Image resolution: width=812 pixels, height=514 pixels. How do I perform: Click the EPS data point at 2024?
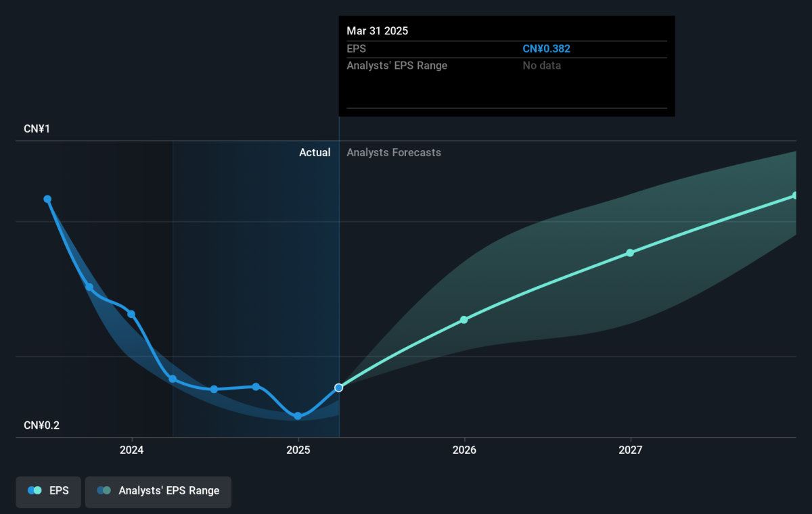(x=131, y=314)
